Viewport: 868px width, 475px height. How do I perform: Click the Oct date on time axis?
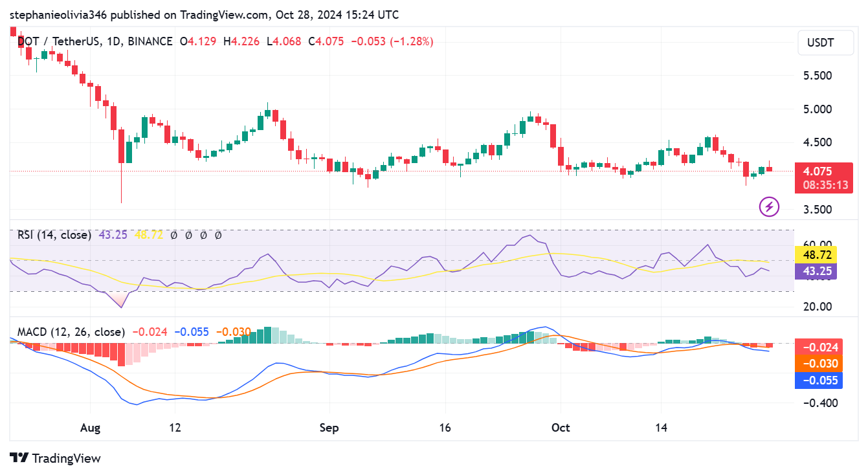pyautogui.click(x=561, y=428)
